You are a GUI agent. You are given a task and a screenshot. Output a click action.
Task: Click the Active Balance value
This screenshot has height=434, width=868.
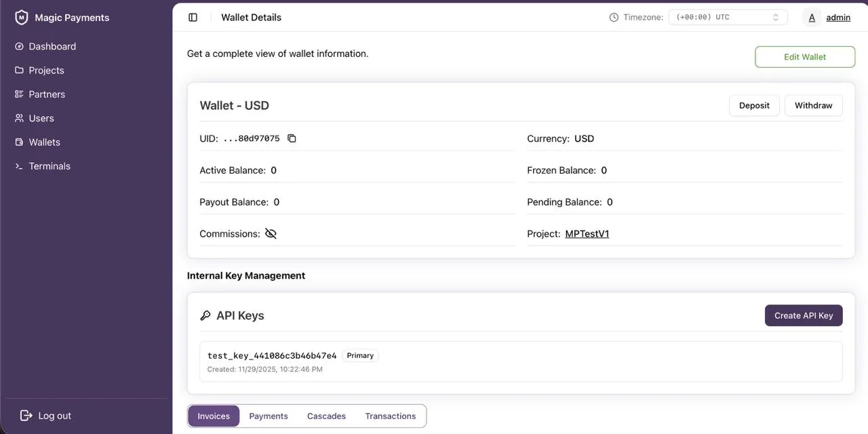[273, 170]
